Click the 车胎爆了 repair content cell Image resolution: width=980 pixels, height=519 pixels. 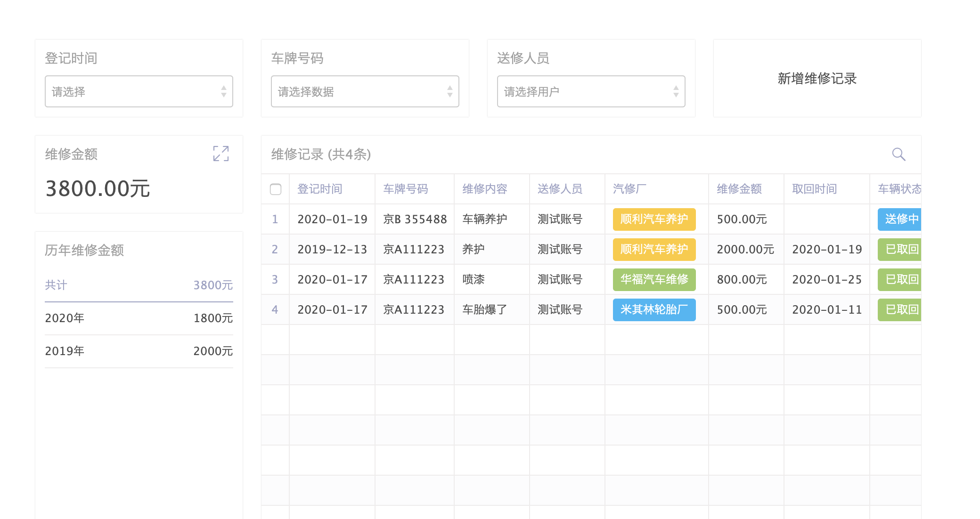pyautogui.click(x=485, y=309)
